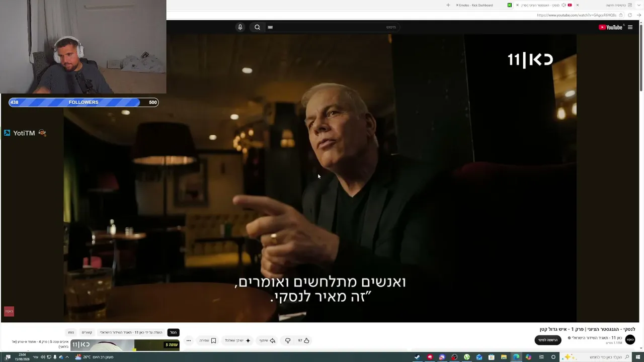Open the יש לך שאלה? ask button
The width and height of the screenshot is (644, 362).
(x=237, y=340)
